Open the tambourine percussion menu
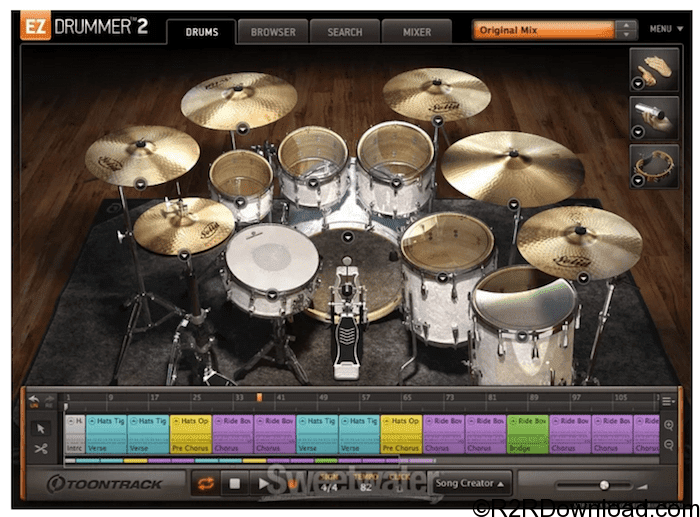 [x=638, y=180]
